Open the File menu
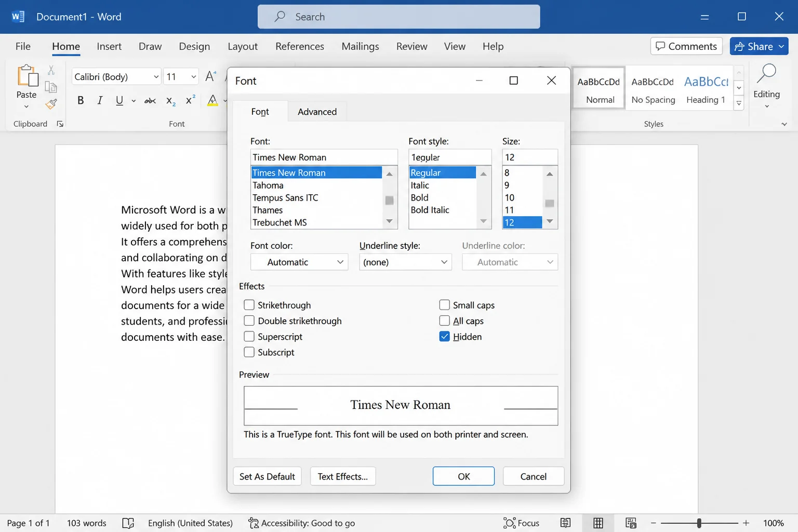Image resolution: width=798 pixels, height=532 pixels. pyautogui.click(x=23, y=46)
